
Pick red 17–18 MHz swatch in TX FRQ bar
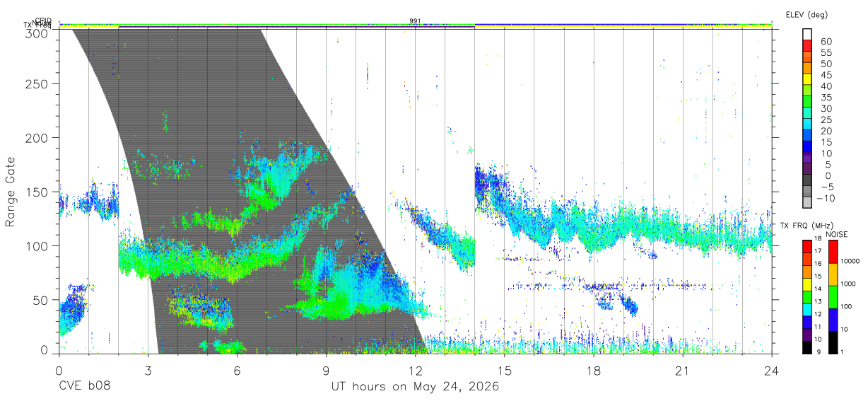[807, 246]
